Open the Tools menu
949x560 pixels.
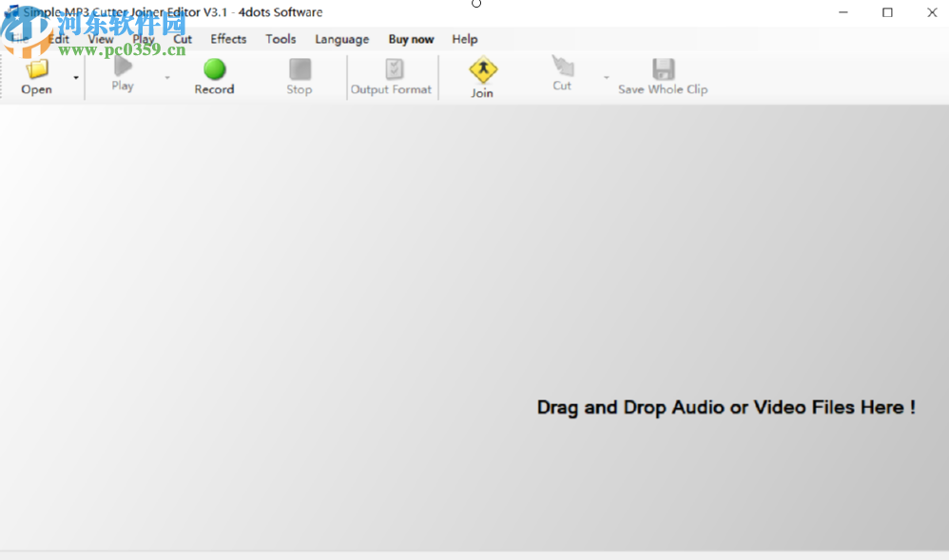[281, 39]
